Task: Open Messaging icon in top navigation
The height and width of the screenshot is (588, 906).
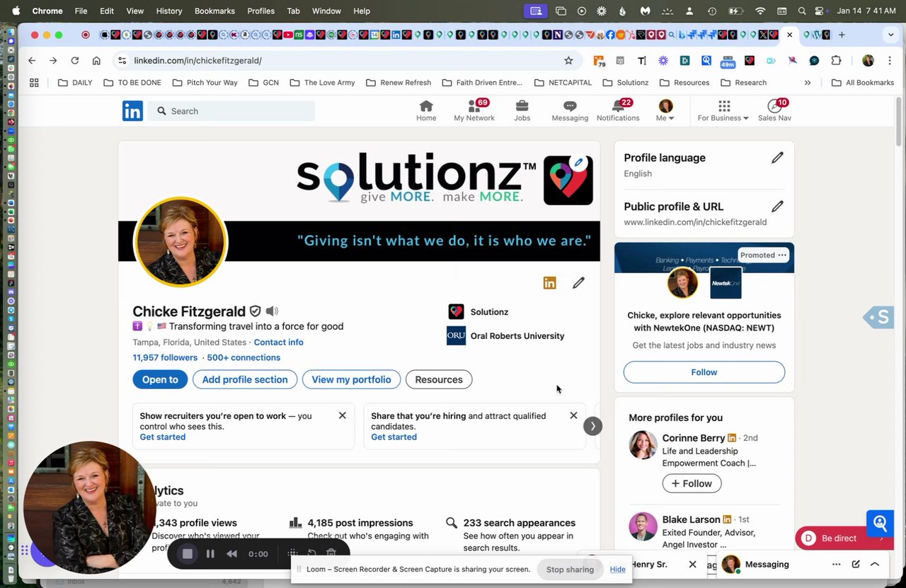Action: point(570,106)
